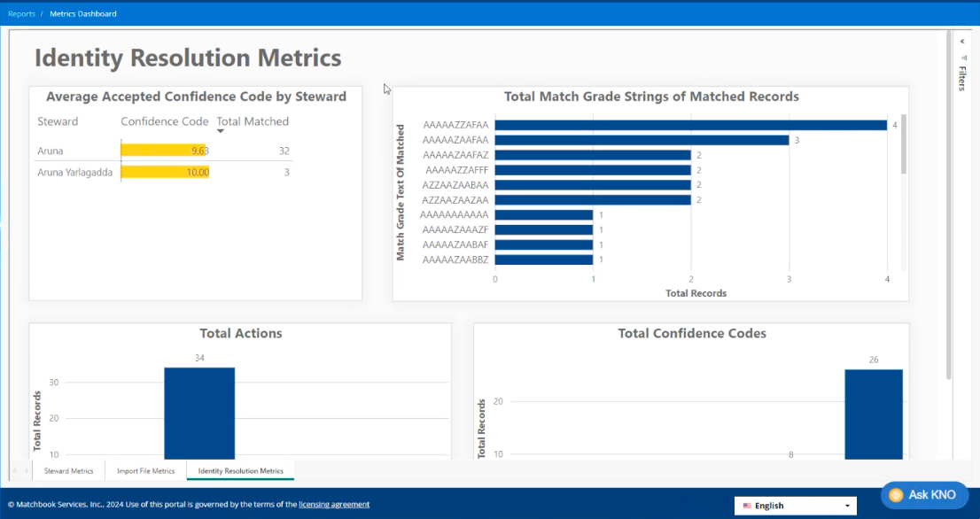Image resolution: width=980 pixels, height=519 pixels.
Task: Click the AAAAAZAABAF match grade label
Action: coord(455,244)
